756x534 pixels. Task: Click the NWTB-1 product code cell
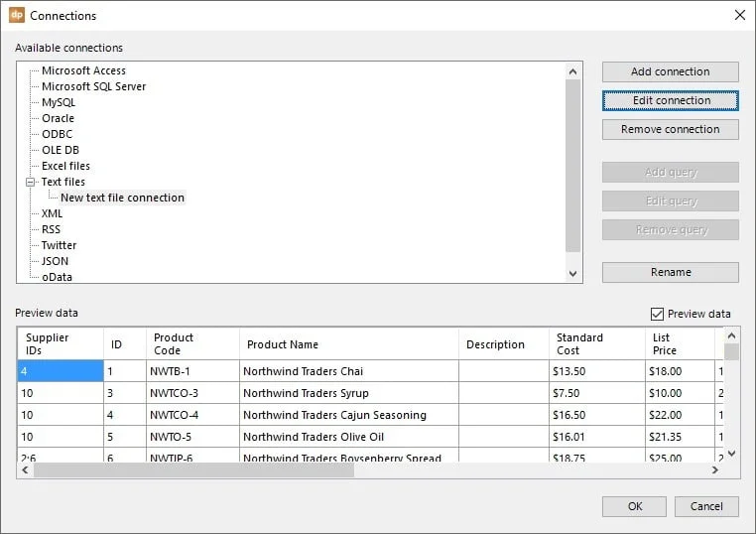(x=192, y=371)
